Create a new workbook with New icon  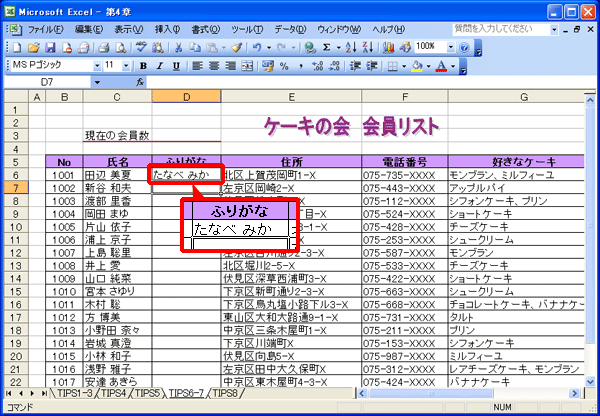pyautogui.click(x=17, y=47)
